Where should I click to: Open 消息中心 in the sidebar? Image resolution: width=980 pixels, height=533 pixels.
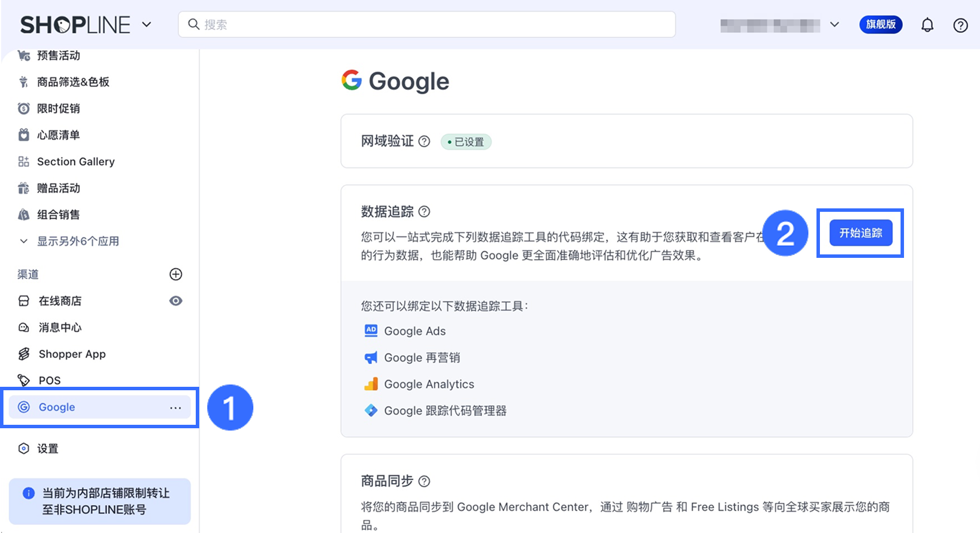click(60, 328)
